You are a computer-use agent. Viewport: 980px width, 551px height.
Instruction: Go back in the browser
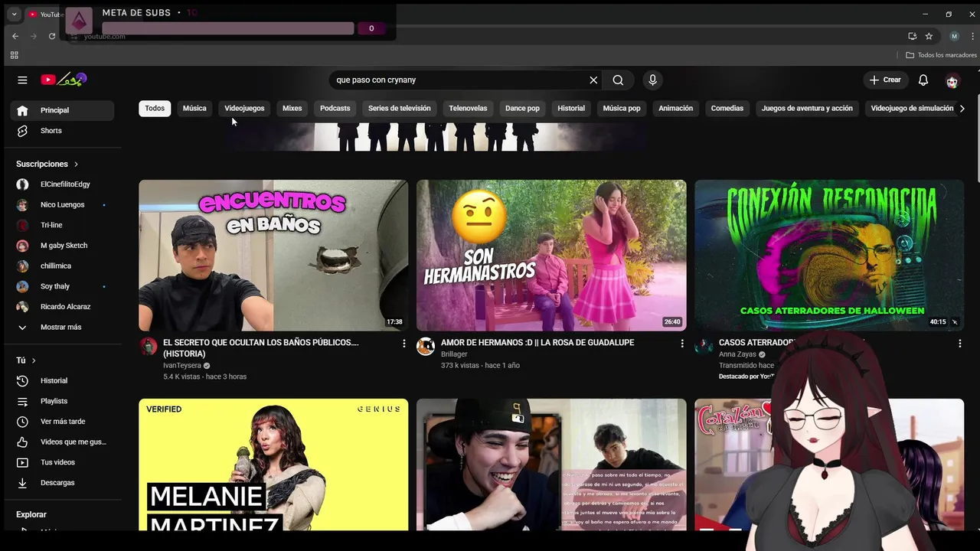pos(15,36)
